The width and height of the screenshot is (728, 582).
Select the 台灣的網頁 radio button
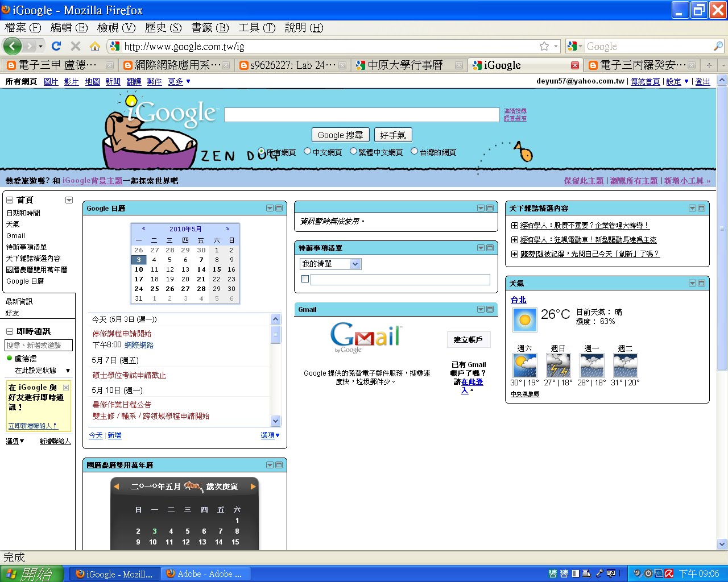click(414, 151)
